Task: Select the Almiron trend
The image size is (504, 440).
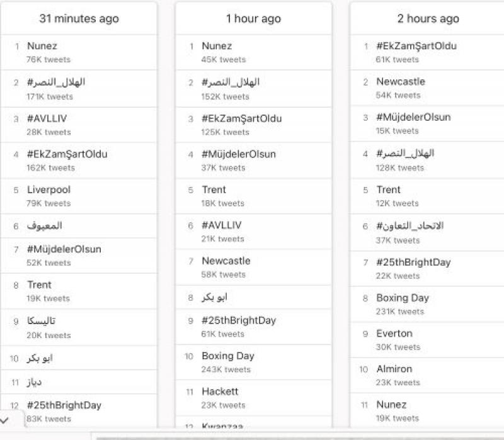Action: (394, 369)
